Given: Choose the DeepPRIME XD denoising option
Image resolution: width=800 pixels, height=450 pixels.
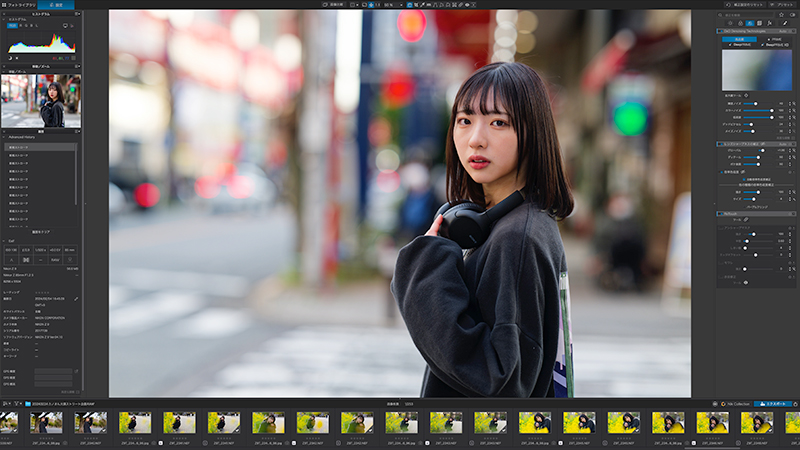Looking at the screenshot, I should (774, 45).
